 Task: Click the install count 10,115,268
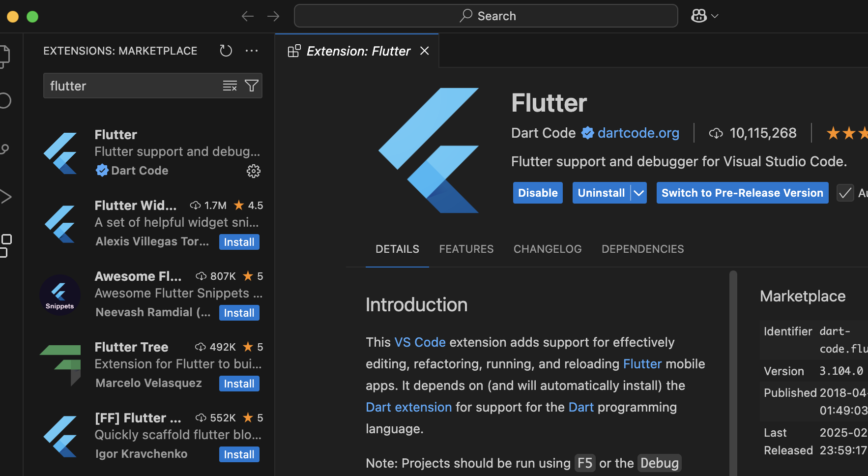point(763,133)
